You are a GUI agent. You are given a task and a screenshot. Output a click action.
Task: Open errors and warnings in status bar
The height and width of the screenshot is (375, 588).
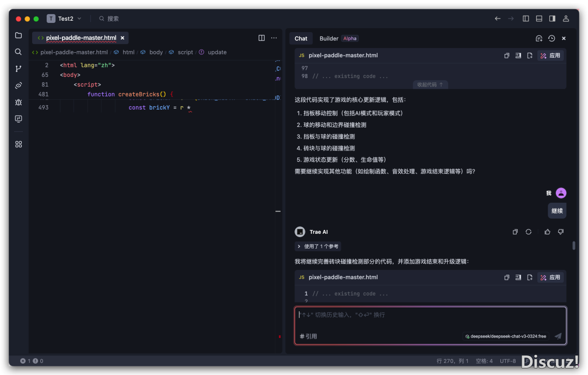point(32,361)
